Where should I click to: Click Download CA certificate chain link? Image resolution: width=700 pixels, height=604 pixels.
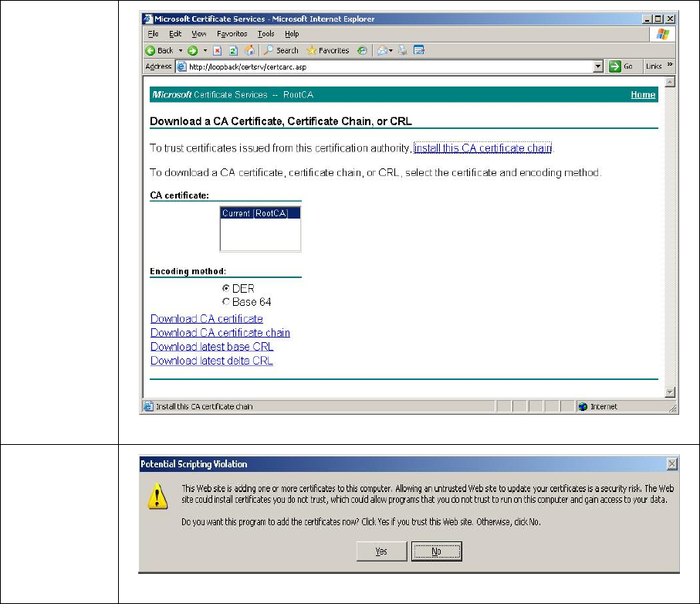pos(220,332)
